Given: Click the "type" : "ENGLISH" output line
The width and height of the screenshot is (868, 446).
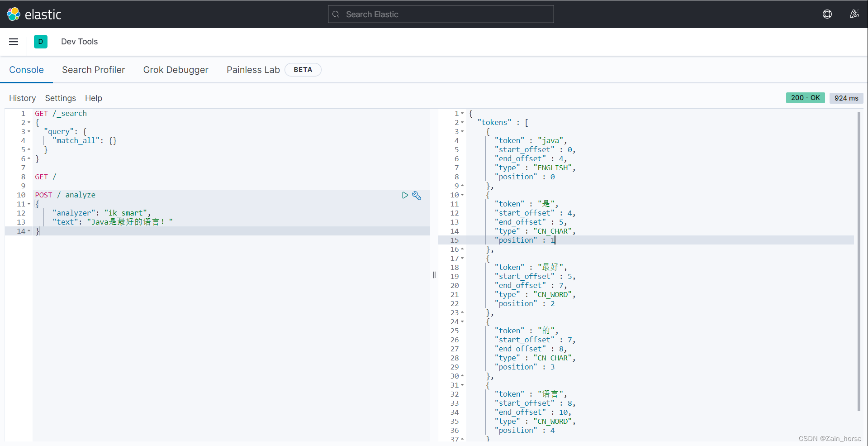Looking at the screenshot, I should click(535, 168).
